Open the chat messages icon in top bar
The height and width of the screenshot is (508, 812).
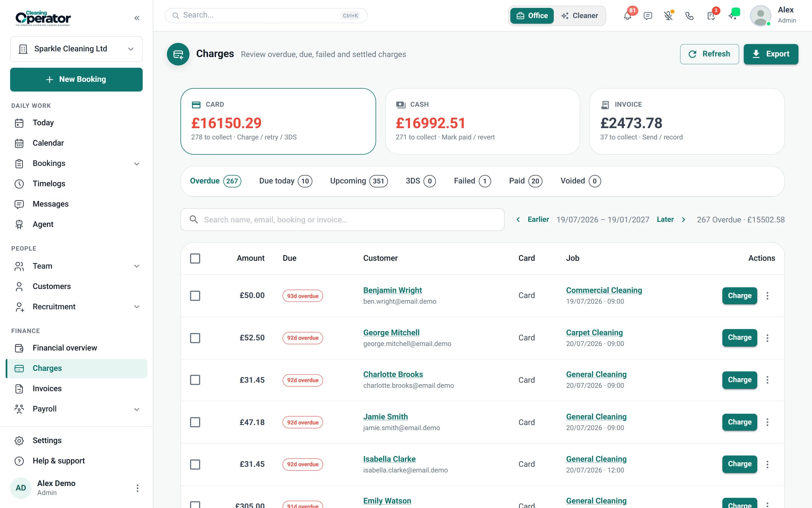tap(648, 16)
